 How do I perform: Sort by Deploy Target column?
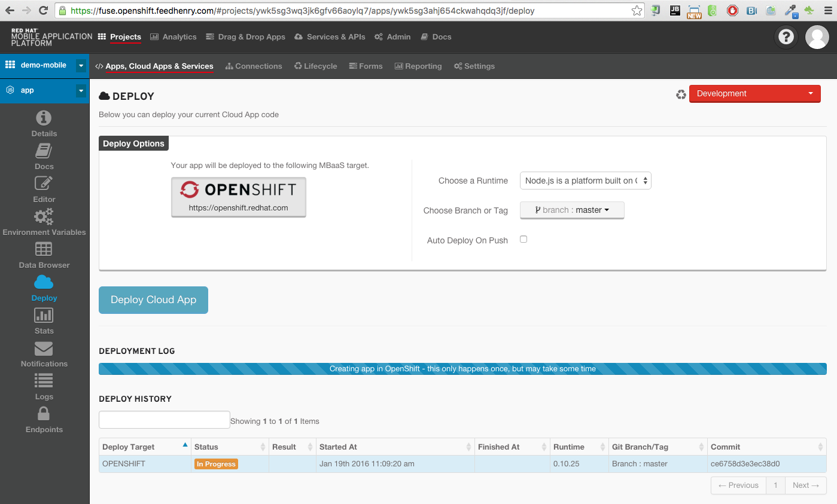[x=145, y=447]
